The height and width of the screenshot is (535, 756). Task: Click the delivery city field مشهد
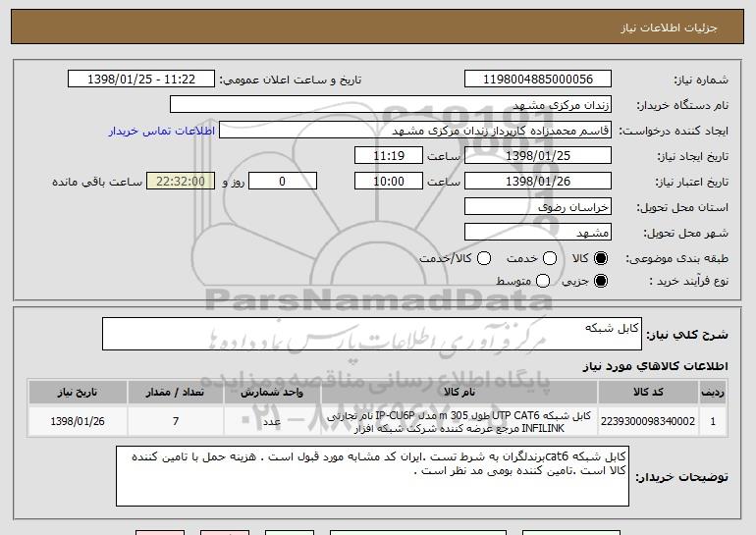point(538,233)
